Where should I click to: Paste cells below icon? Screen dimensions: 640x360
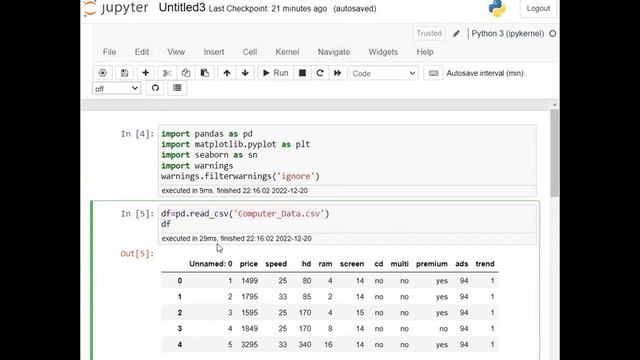[x=204, y=73]
